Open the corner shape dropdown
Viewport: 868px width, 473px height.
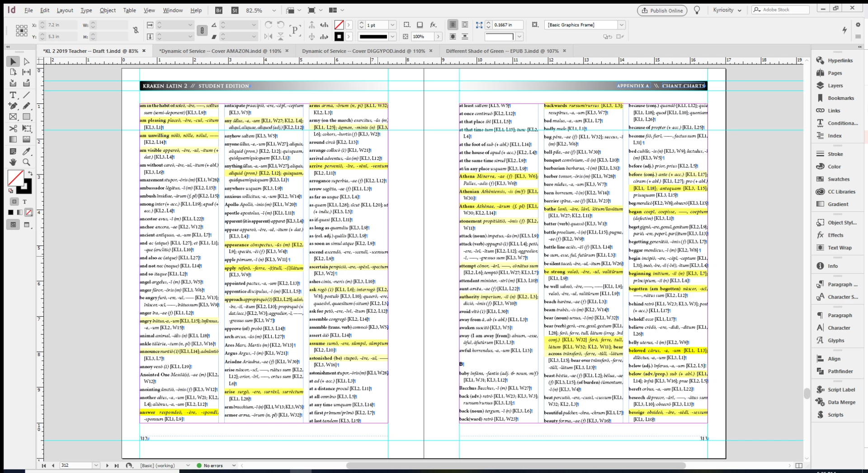point(519,37)
